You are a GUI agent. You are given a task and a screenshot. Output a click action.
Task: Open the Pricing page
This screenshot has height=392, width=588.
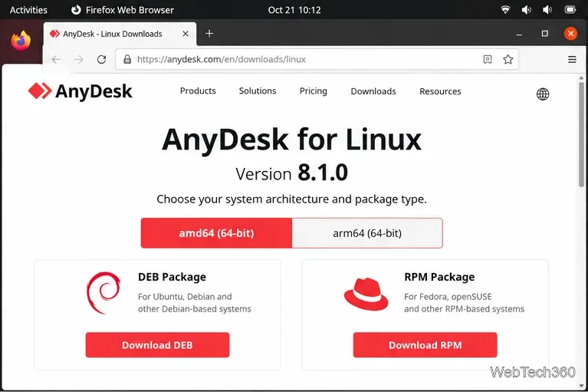click(x=313, y=91)
